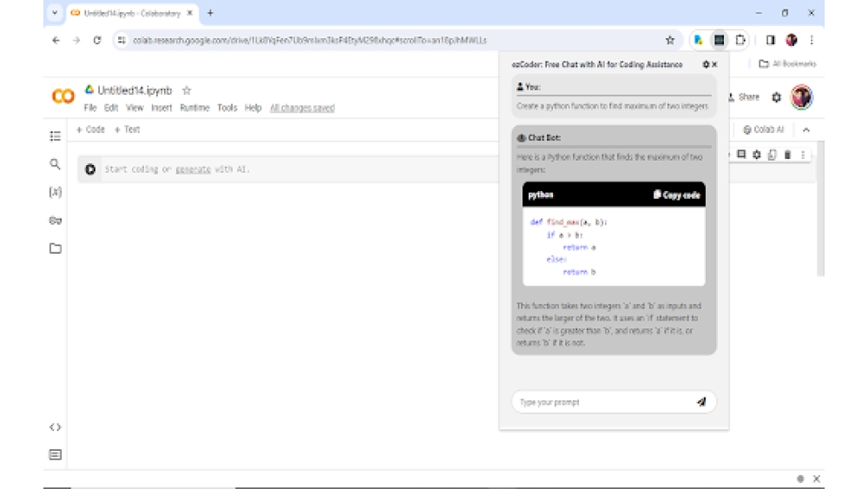Copy code from the python snippet
Viewport: 868px width, 489px height.
coord(676,195)
